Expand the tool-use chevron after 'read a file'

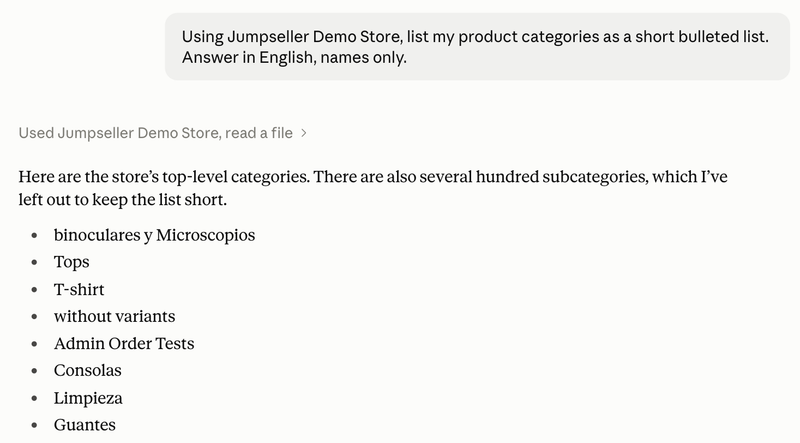(x=304, y=133)
